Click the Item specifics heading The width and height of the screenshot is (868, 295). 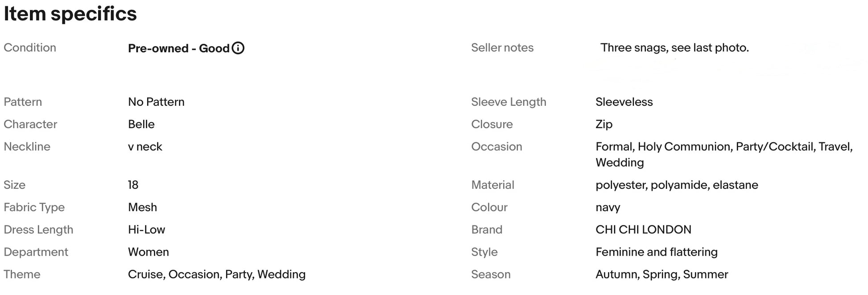tap(70, 13)
